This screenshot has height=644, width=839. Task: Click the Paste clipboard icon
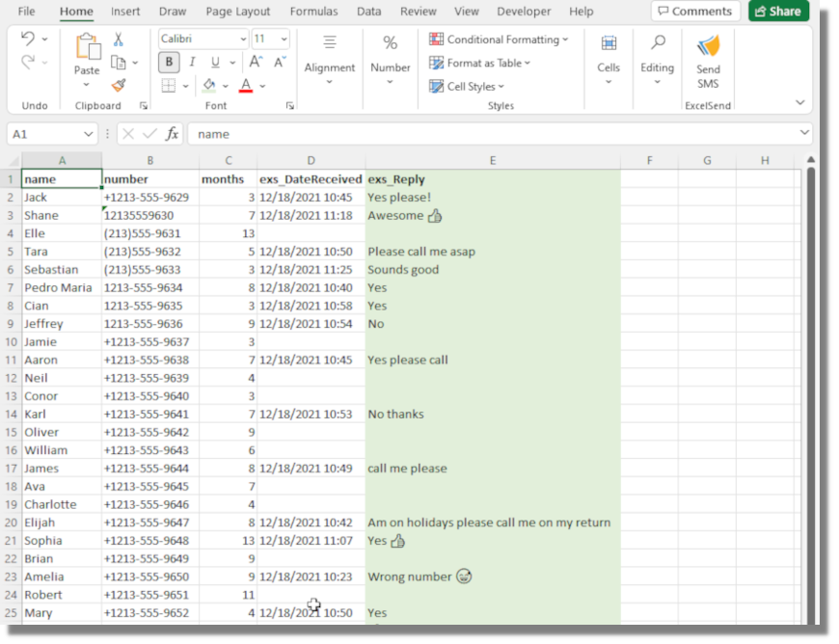coord(88,47)
